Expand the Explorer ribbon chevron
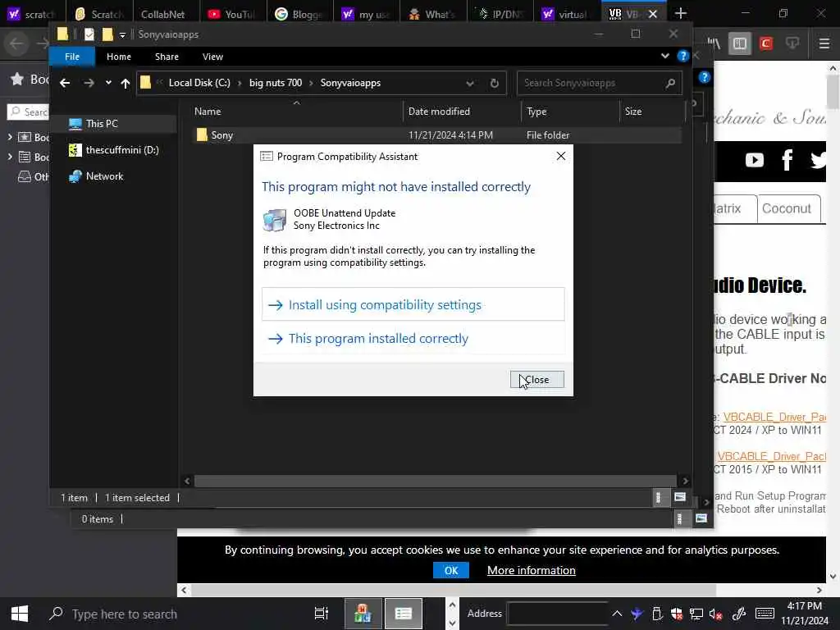Image resolution: width=840 pixels, height=630 pixels. [x=664, y=56]
